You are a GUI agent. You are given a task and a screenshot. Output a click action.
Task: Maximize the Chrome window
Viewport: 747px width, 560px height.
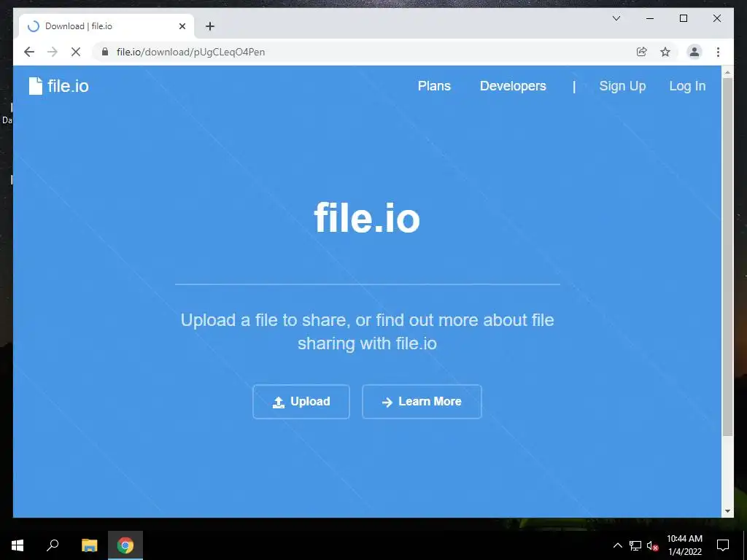coord(683,18)
